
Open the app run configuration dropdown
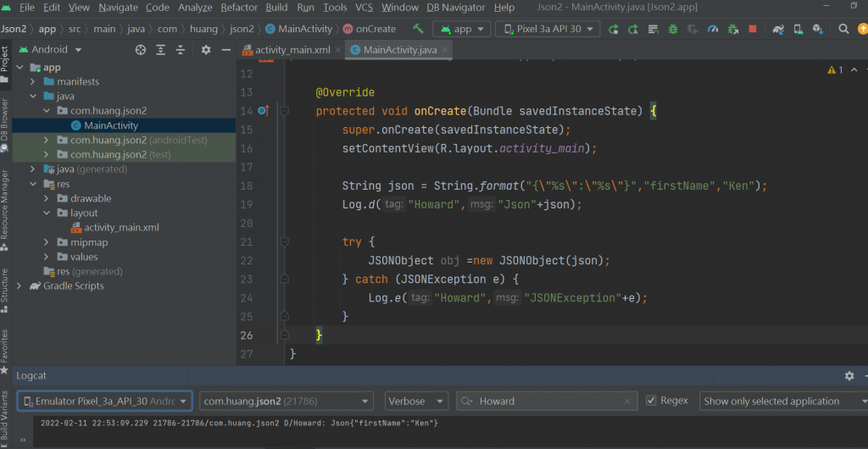(462, 29)
